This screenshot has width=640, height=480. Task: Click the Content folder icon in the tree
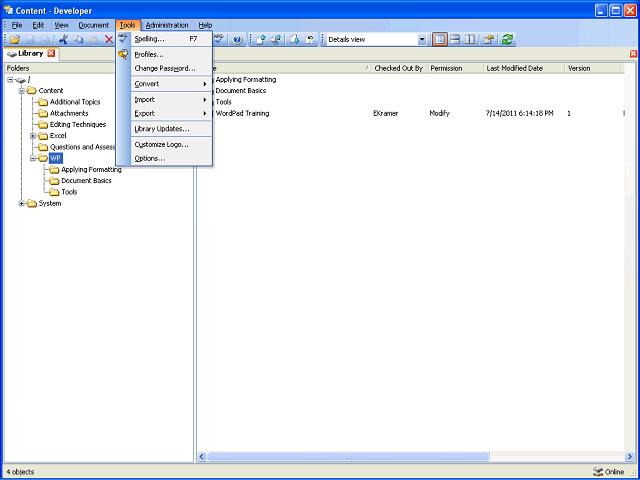[32, 91]
